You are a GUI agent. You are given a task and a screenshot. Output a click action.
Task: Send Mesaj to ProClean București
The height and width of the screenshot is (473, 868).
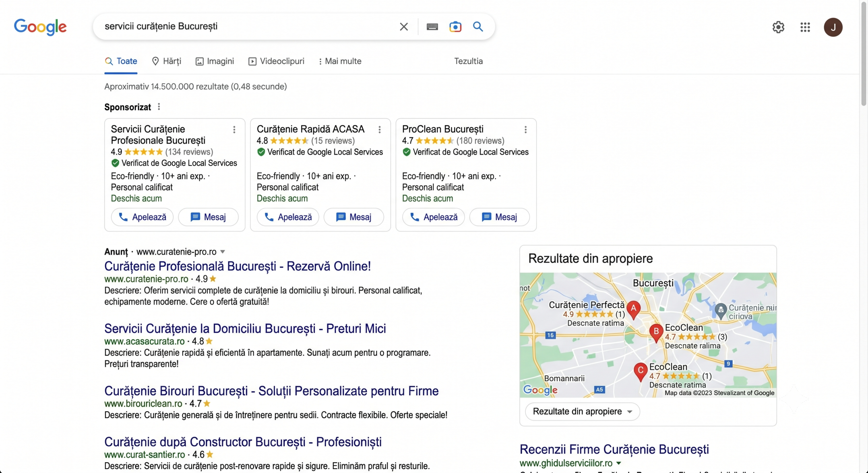pyautogui.click(x=499, y=217)
